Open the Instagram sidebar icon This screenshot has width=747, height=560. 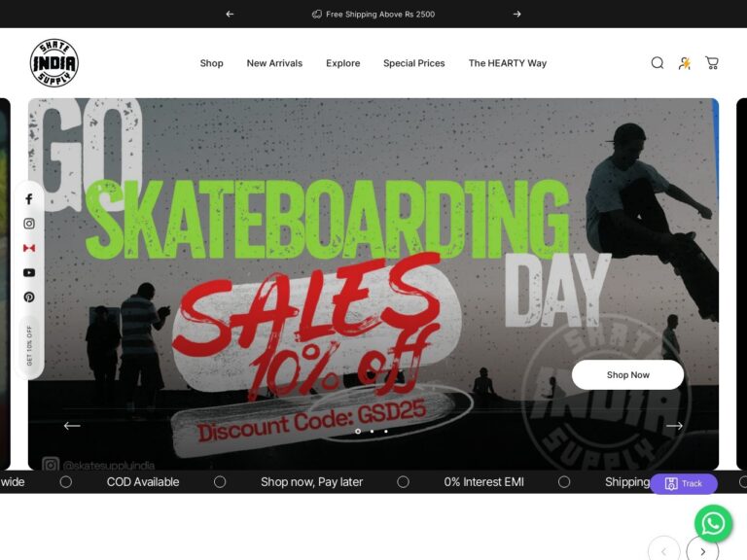click(x=29, y=224)
